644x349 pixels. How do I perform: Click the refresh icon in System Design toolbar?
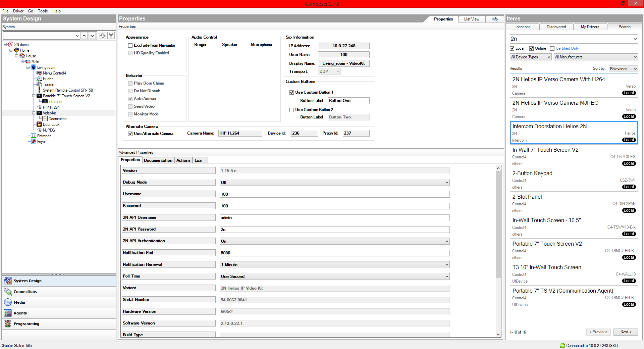point(103,36)
